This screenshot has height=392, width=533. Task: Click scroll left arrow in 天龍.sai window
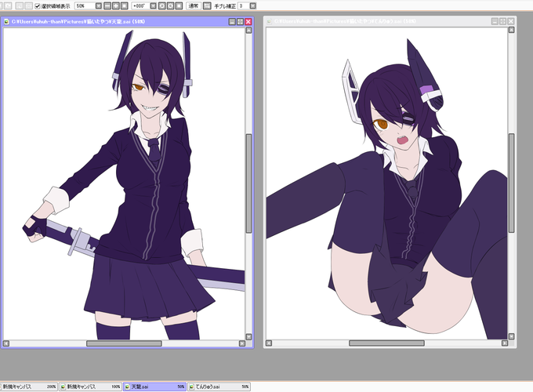(x=5, y=343)
